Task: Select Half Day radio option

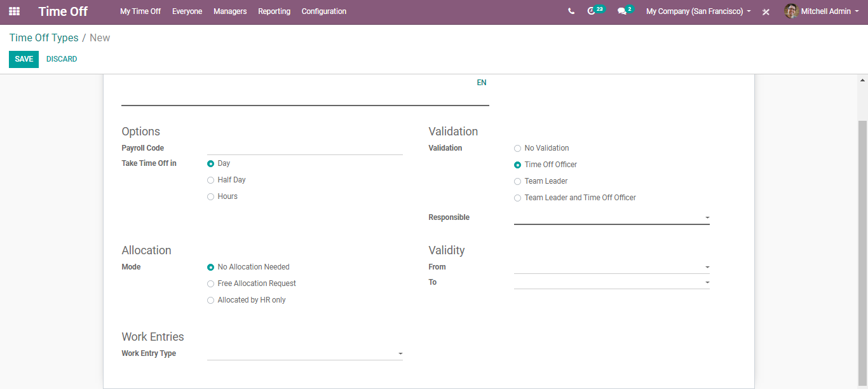Action: coord(211,181)
